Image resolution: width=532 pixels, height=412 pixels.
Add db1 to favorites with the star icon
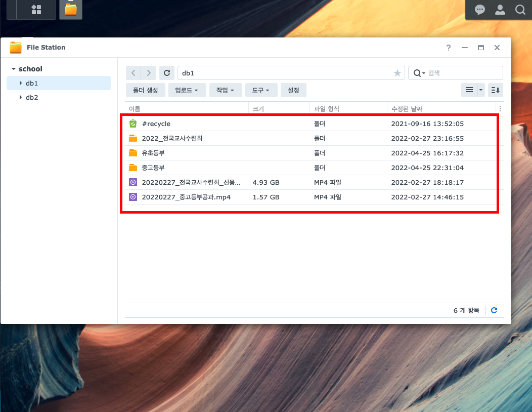tap(397, 73)
